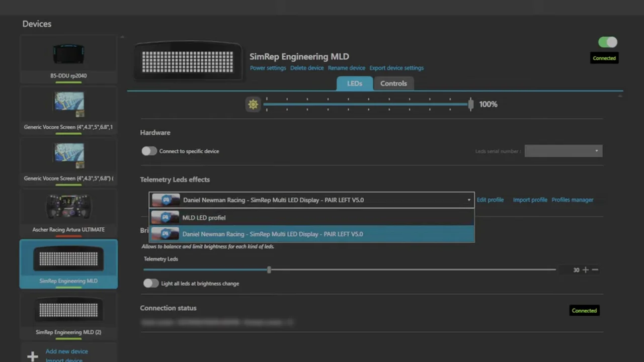644x362 pixels.
Task: Adjust the main brightness slider handle
Action: click(471, 104)
